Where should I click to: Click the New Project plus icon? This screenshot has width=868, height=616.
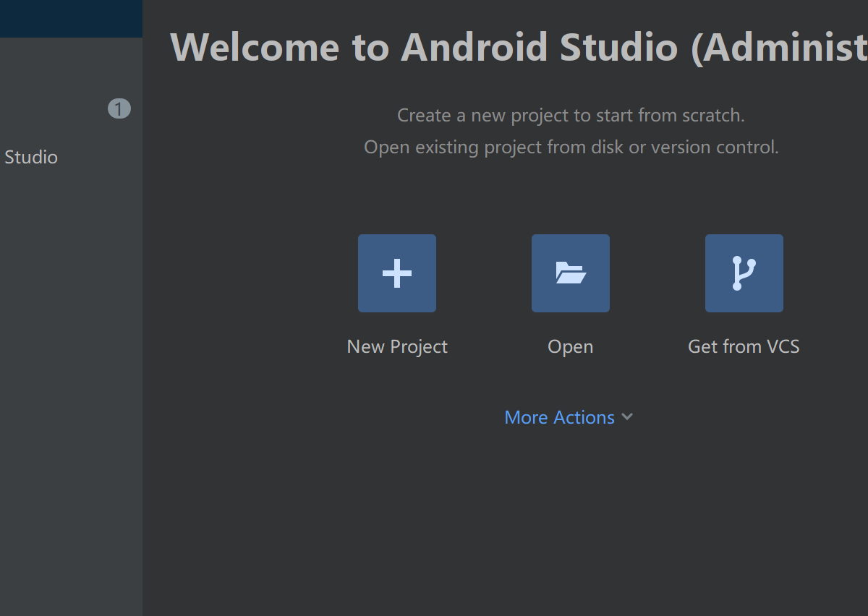click(x=397, y=273)
